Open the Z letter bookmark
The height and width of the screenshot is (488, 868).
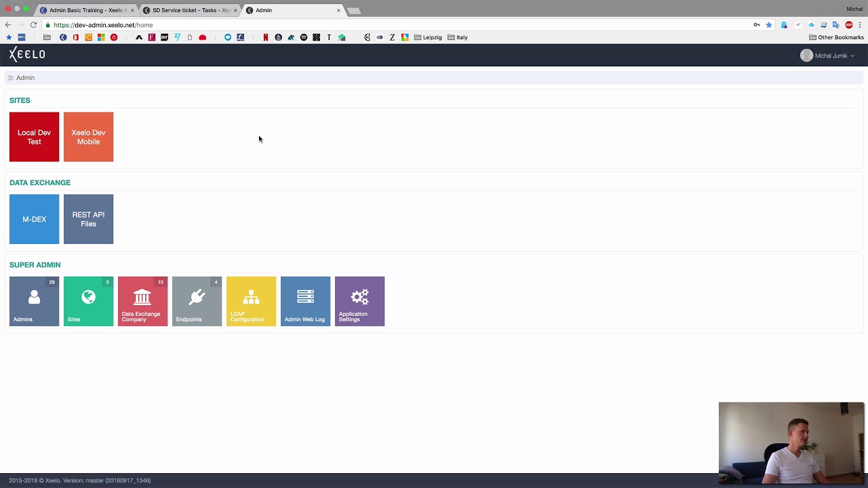pos(392,37)
